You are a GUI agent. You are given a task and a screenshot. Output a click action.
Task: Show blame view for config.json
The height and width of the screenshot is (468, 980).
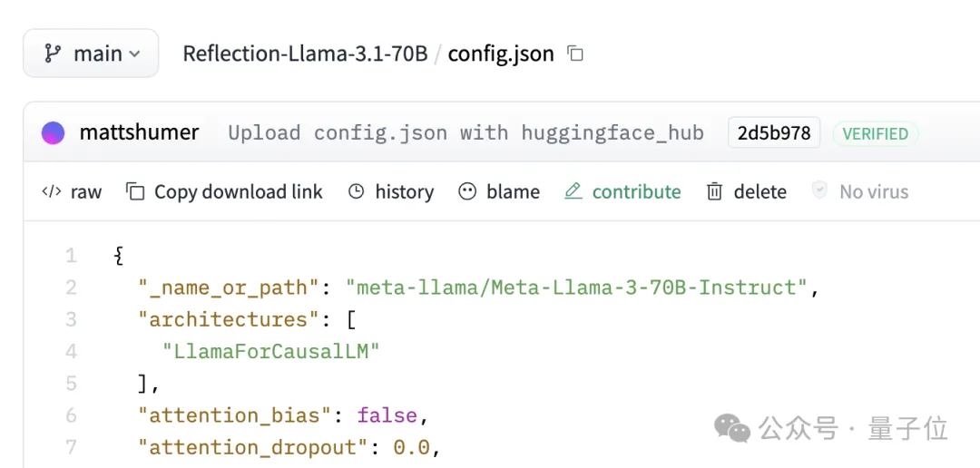pyautogui.click(x=499, y=191)
